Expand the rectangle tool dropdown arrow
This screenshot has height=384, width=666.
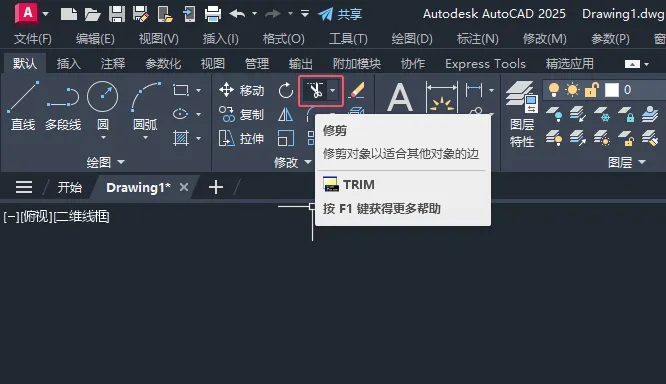tap(198, 90)
